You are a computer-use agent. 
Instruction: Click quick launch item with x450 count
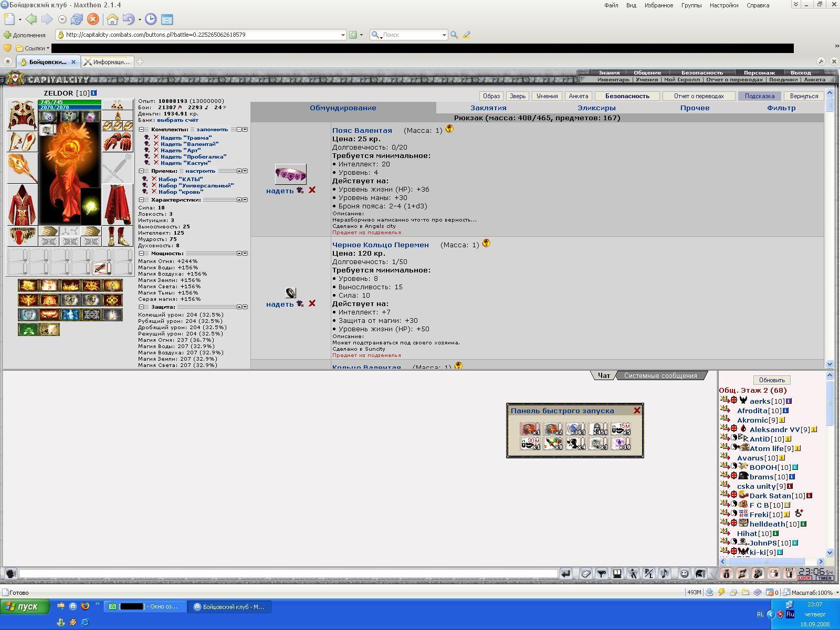[x=598, y=429]
